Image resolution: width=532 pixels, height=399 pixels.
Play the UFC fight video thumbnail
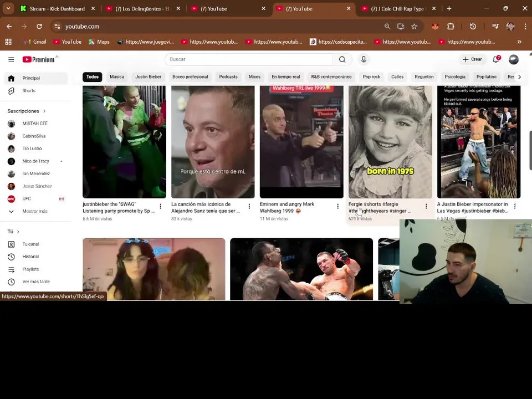(301, 269)
